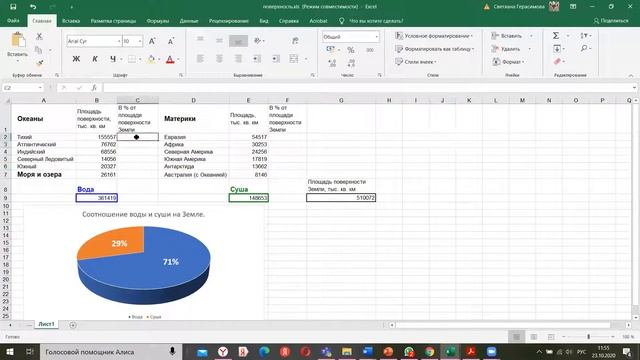Expand the Name Box dropdown arrow

40,88
